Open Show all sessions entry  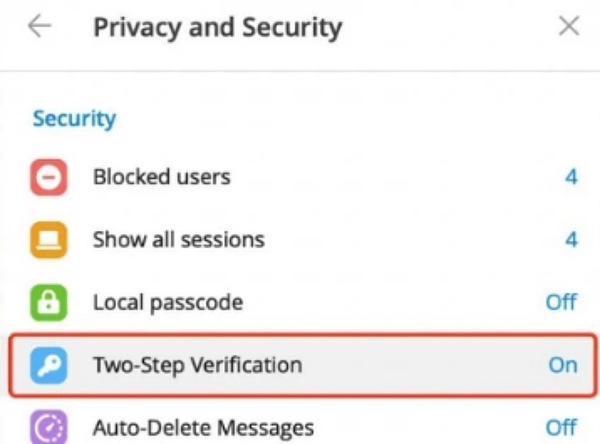coord(178,240)
